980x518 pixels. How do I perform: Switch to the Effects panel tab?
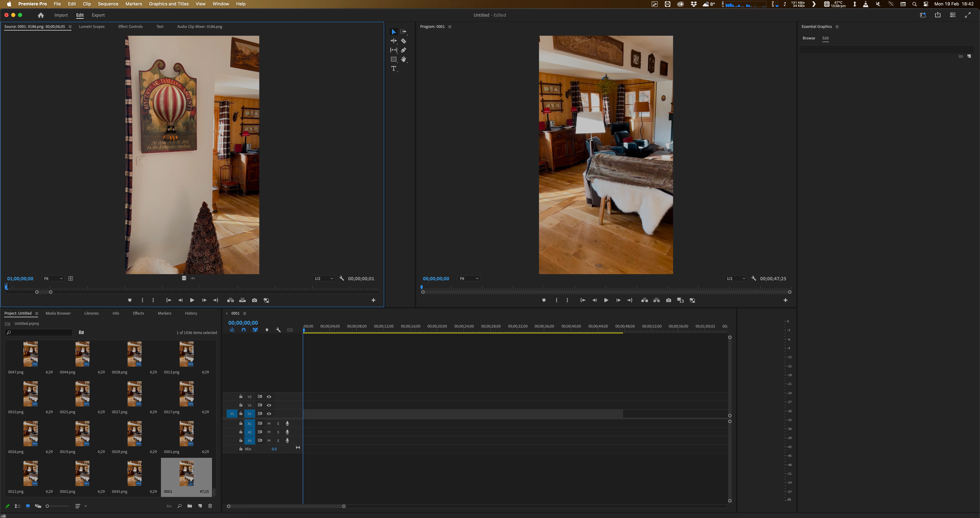tap(138, 313)
